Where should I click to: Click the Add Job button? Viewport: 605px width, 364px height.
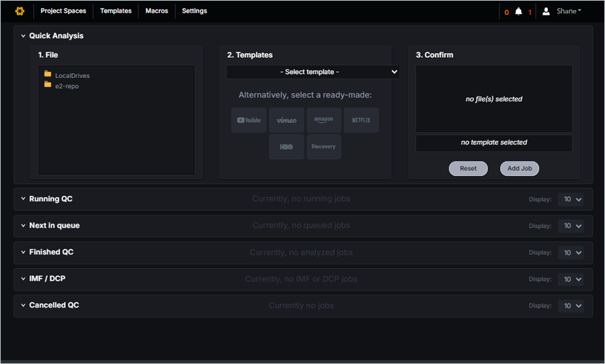(519, 169)
